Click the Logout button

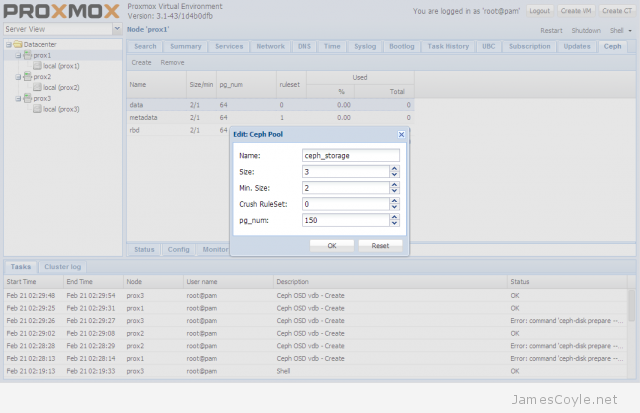pyautogui.click(x=539, y=10)
